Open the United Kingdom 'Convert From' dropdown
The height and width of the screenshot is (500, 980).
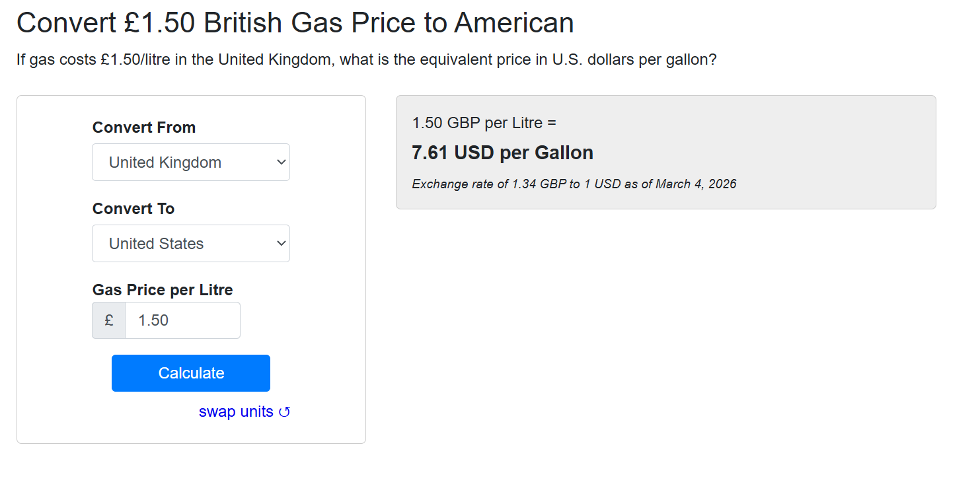point(191,162)
